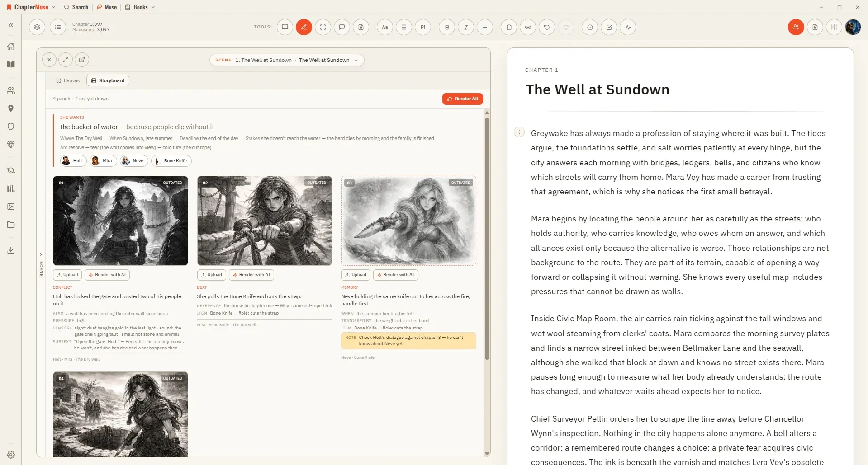The height and width of the screenshot is (465, 868).
Task: Open the diamond gem icon in sidebar
Action: coord(11,145)
